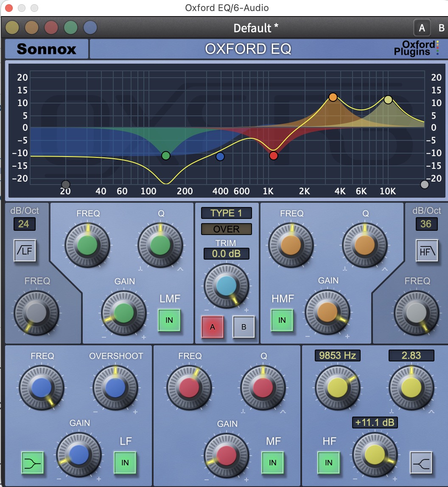
Task: Enable LF shelf shape button
Action: click(32, 463)
